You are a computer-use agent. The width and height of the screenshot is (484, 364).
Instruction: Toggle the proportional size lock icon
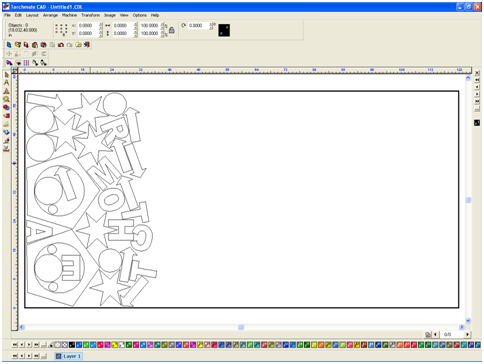point(172,30)
